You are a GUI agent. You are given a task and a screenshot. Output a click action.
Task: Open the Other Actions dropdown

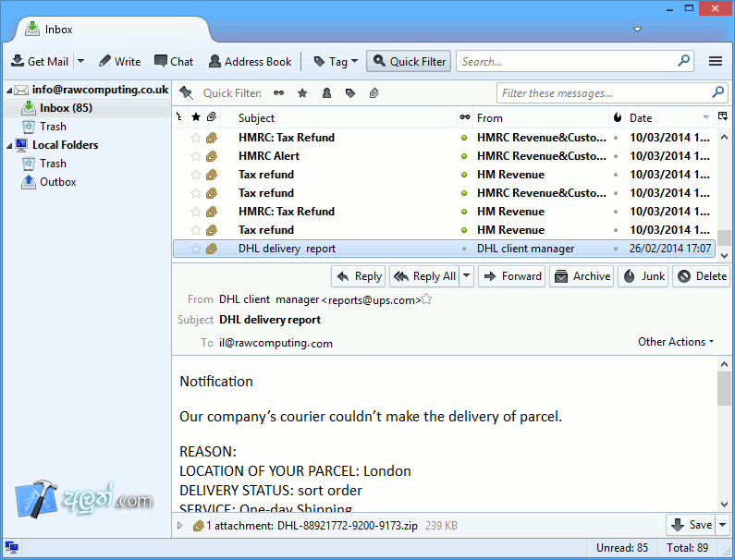tap(676, 342)
